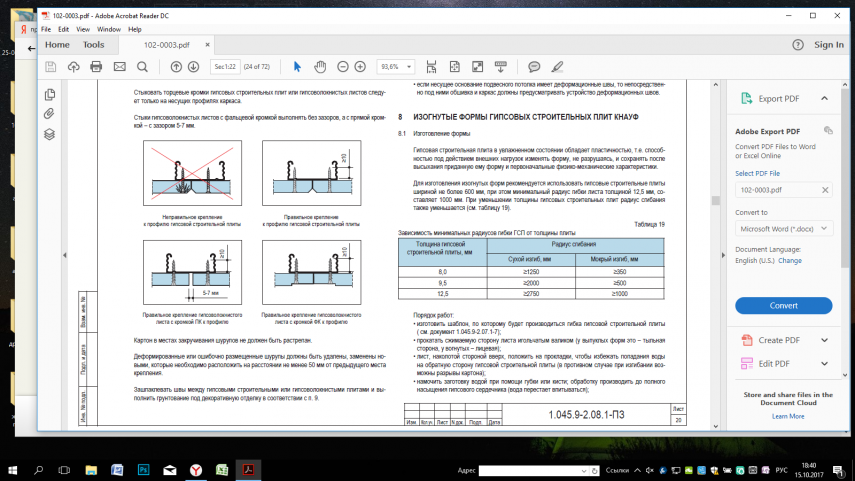Click the Learn More link

pyautogui.click(x=788, y=416)
